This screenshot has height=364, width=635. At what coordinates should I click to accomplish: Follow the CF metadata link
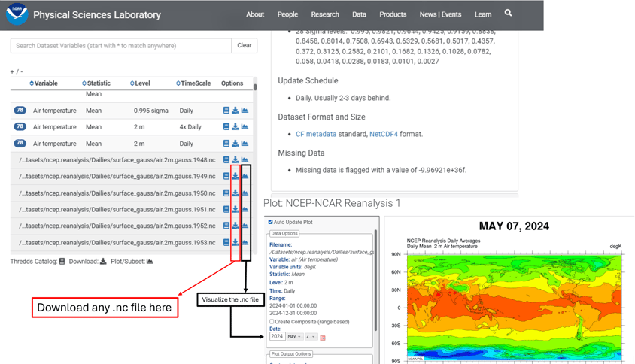coord(316,134)
